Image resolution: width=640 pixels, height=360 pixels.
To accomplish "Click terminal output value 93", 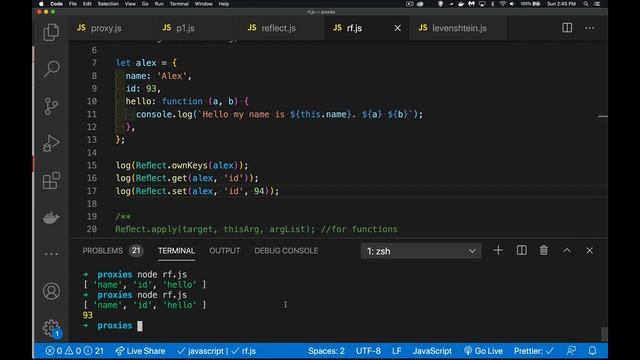I will click(x=87, y=315).
